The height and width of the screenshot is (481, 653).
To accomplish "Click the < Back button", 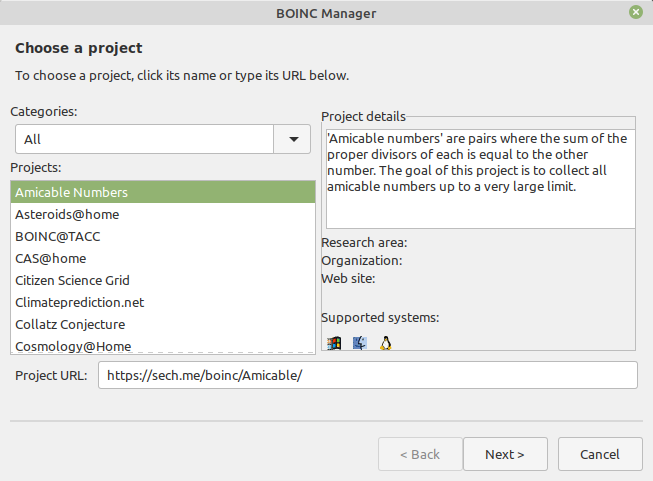I will coord(420,454).
